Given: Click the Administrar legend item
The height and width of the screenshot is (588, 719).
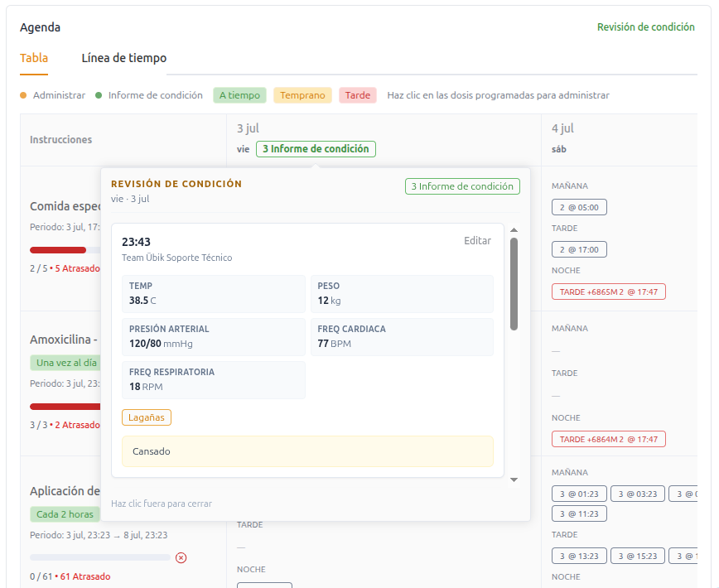Looking at the screenshot, I should (x=53, y=95).
